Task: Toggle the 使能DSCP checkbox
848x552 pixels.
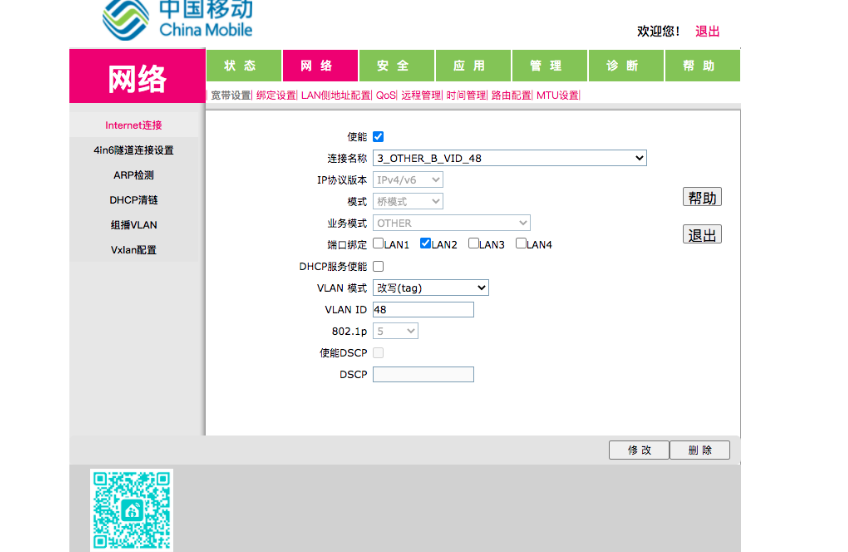Action: pyautogui.click(x=378, y=353)
